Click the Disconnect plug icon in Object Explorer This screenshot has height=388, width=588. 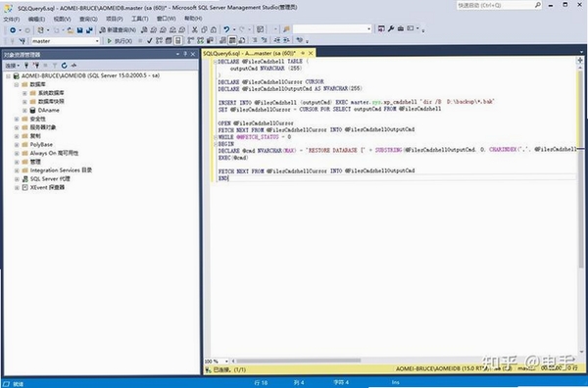coord(36,66)
